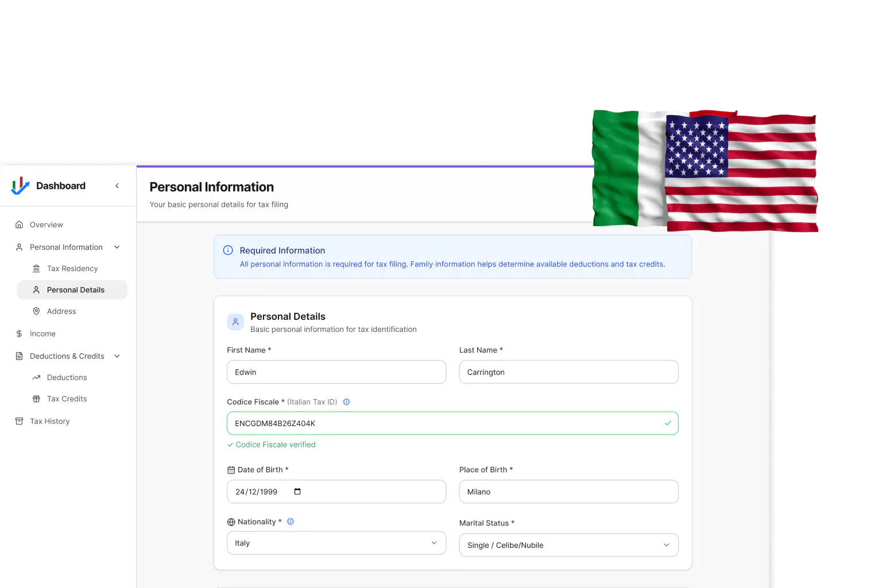Click the Tax History clock icon
The image size is (882, 588).
[x=19, y=421]
